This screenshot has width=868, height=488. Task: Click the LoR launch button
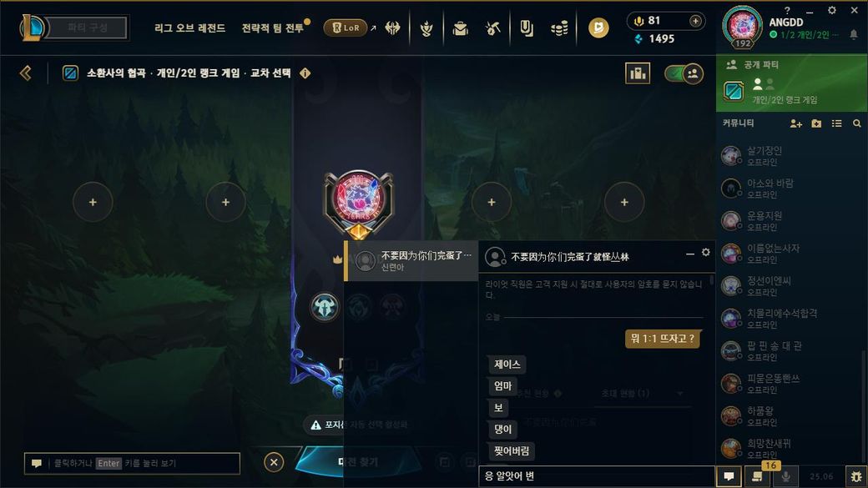(x=346, y=28)
